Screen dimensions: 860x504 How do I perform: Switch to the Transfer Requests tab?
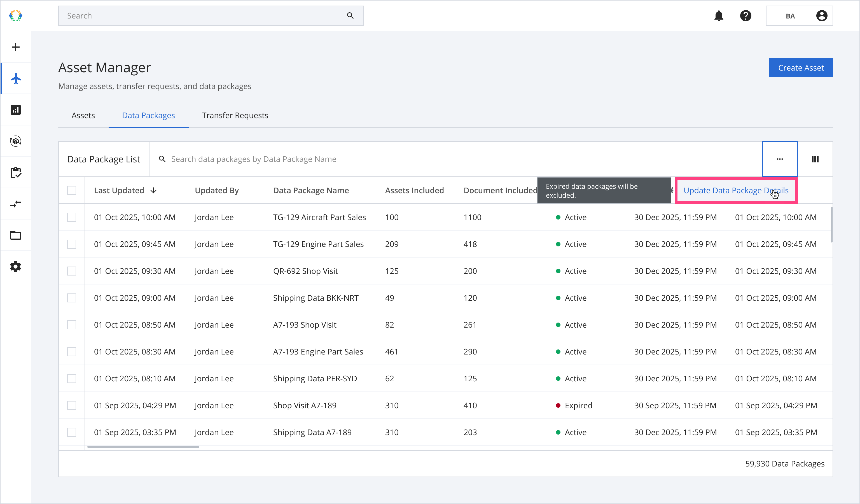pyautogui.click(x=235, y=115)
